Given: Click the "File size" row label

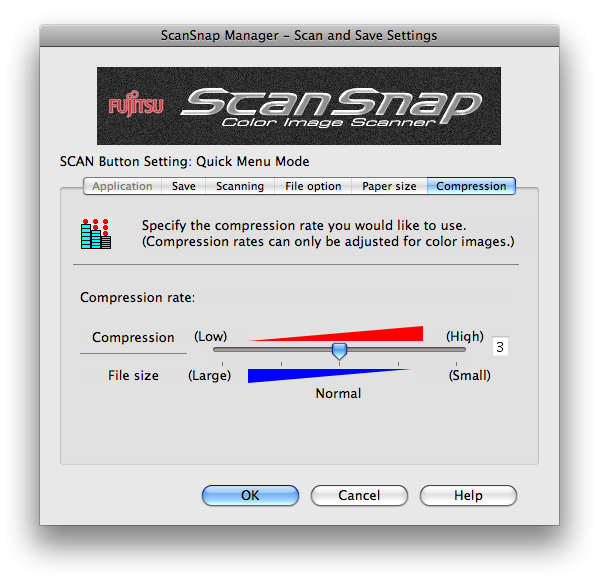Looking at the screenshot, I should click(133, 375).
